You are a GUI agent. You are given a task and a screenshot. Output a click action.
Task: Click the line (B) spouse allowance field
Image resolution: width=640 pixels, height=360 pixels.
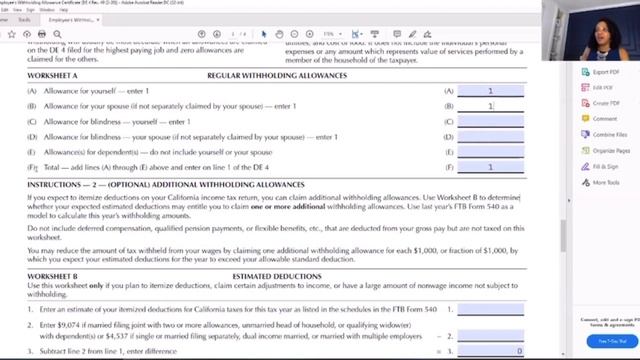(491, 106)
